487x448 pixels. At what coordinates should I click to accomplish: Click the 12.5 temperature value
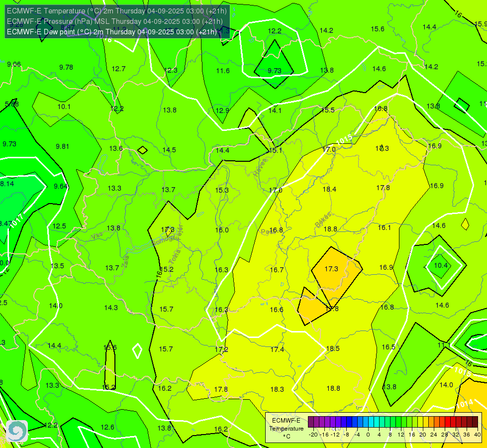(59, 226)
